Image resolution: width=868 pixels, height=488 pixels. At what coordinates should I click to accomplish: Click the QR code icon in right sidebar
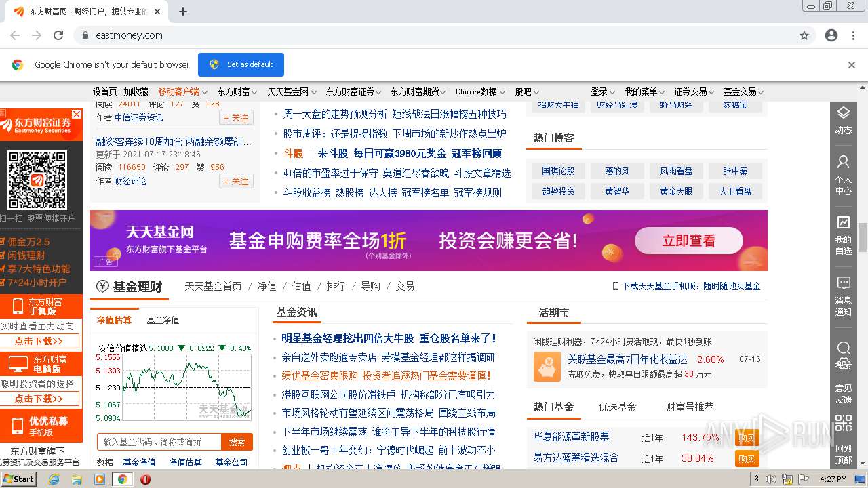(843, 424)
